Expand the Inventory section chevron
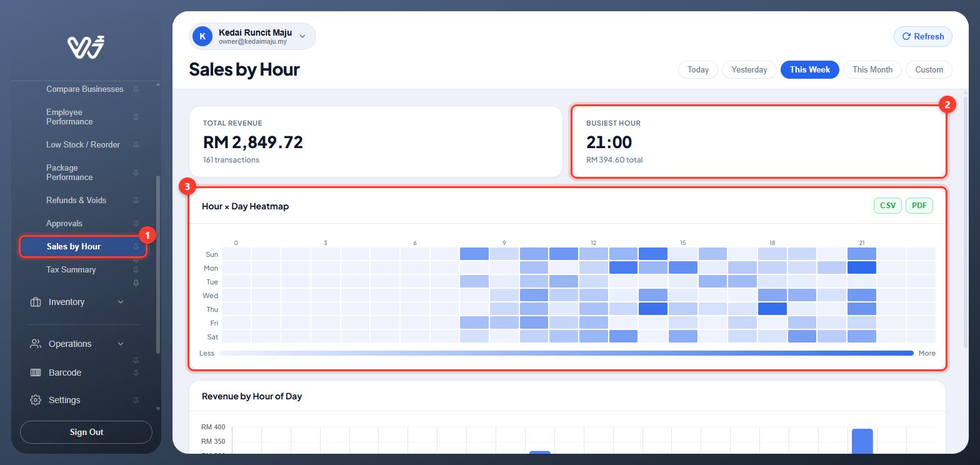This screenshot has width=980, height=465. pyautogui.click(x=121, y=302)
